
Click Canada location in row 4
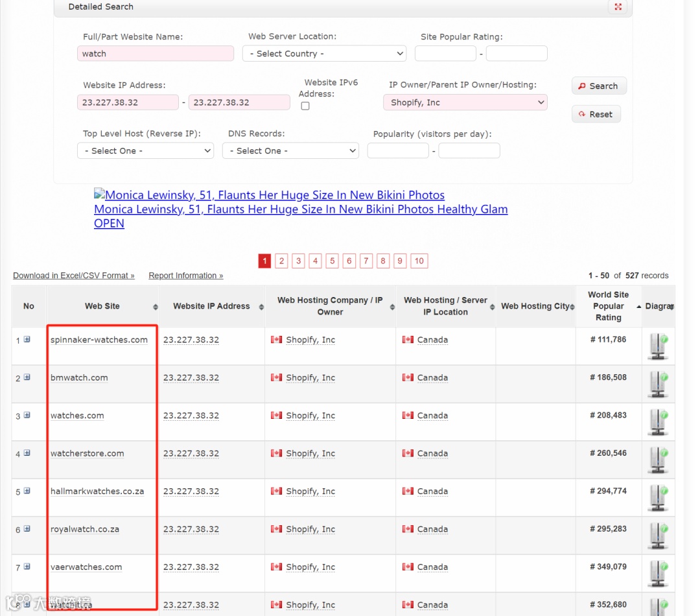(432, 453)
